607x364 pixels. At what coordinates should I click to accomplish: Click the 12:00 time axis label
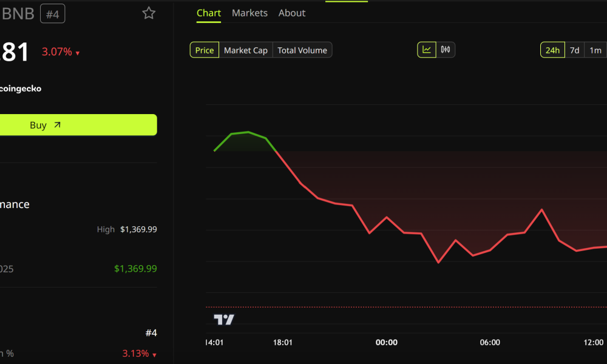pyautogui.click(x=594, y=342)
